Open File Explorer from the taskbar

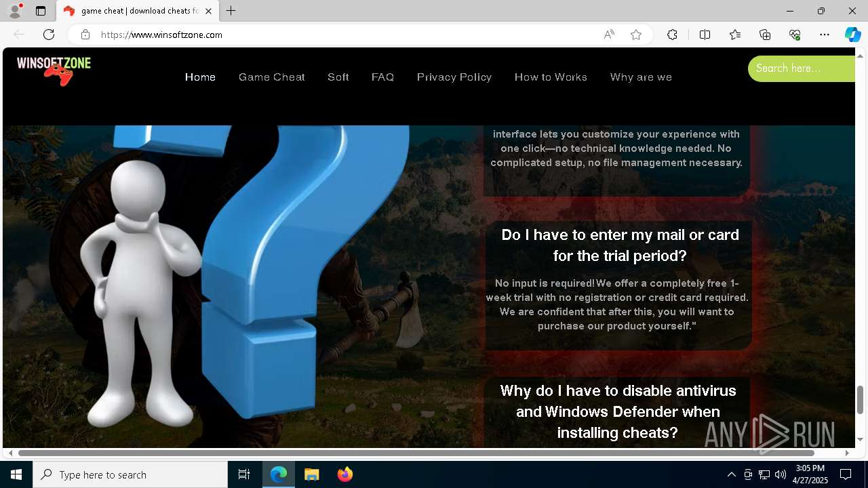click(x=312, y=474)
